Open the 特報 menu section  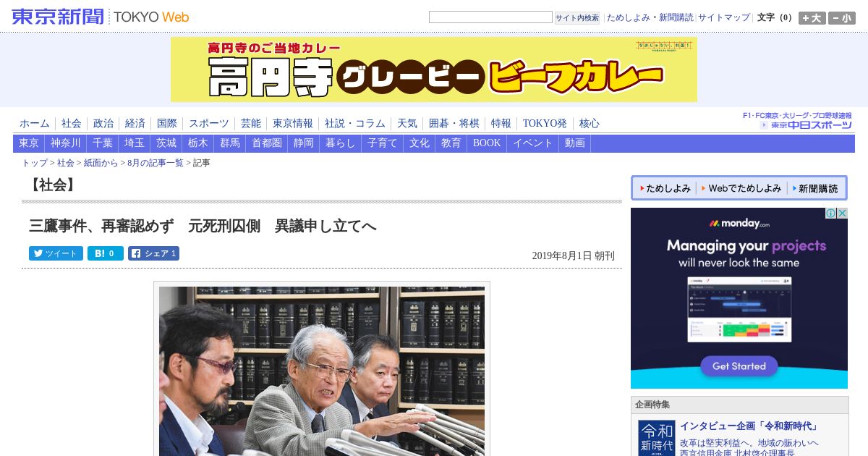501,124
